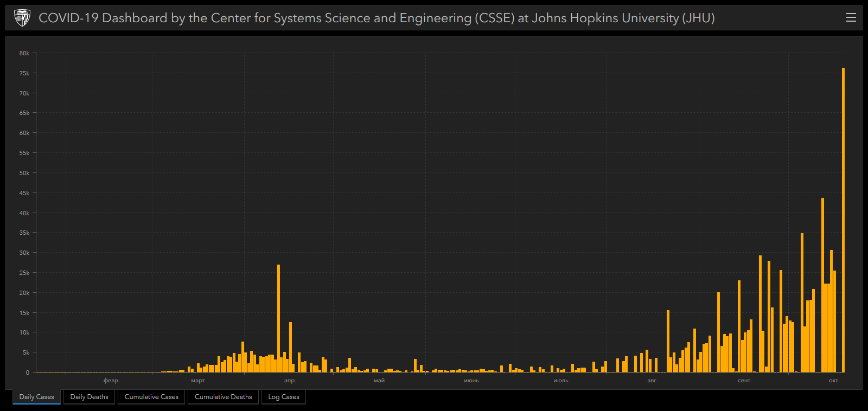Click the 40k y-axis label
Viewport: 868px width, 411px height.
(x=24, y=213)
